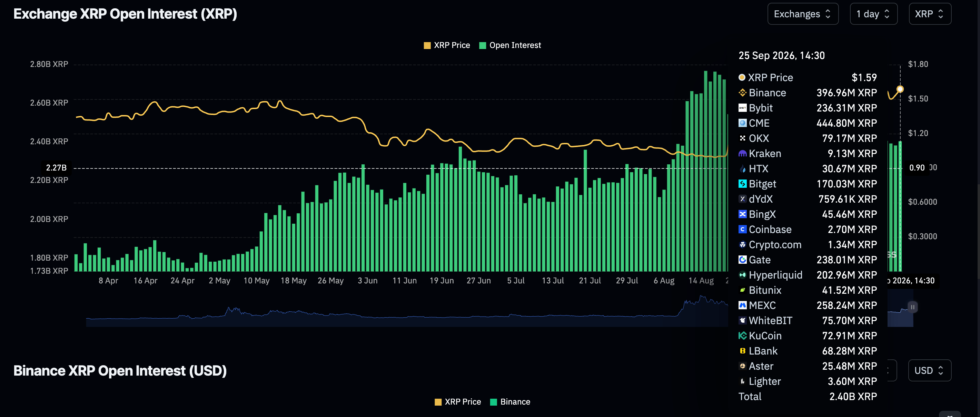Click the 236.31M XRP Bybit value
Screen dimensions: 980x417
point(847,108)
